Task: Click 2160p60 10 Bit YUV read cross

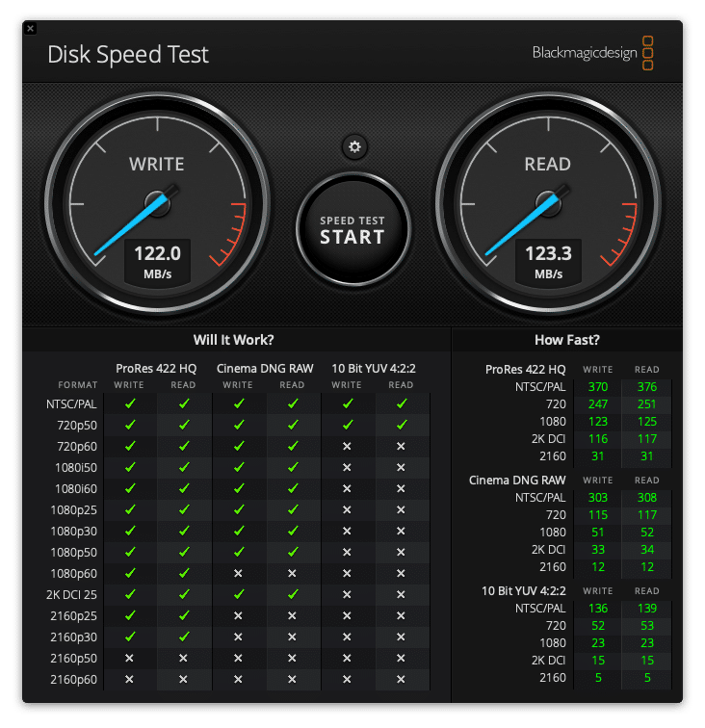Action: tap(402, 679)
